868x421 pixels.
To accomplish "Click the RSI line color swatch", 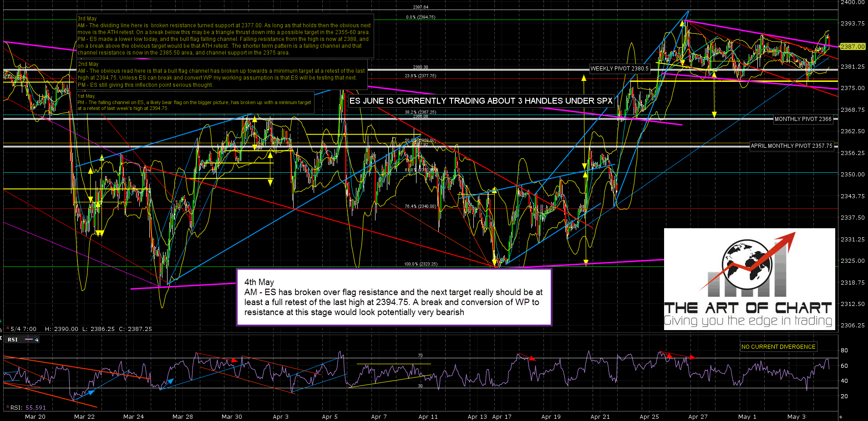I will coord(29,340).
